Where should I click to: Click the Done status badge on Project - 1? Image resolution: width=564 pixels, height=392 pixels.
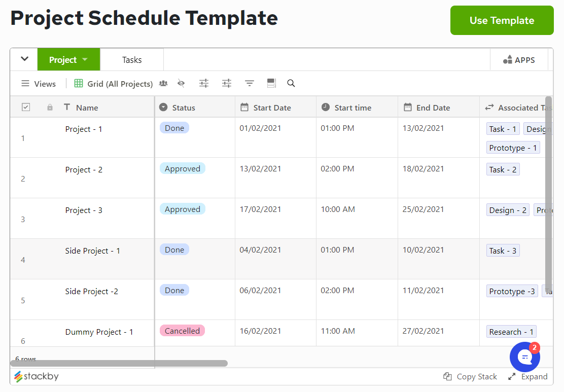[x=174, y=128]
